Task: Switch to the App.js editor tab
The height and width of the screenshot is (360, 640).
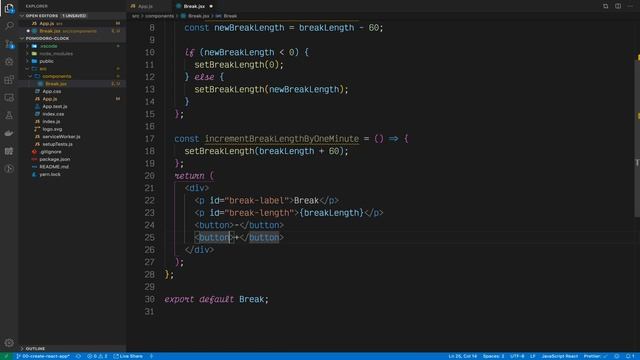Action: coord(145,6)
